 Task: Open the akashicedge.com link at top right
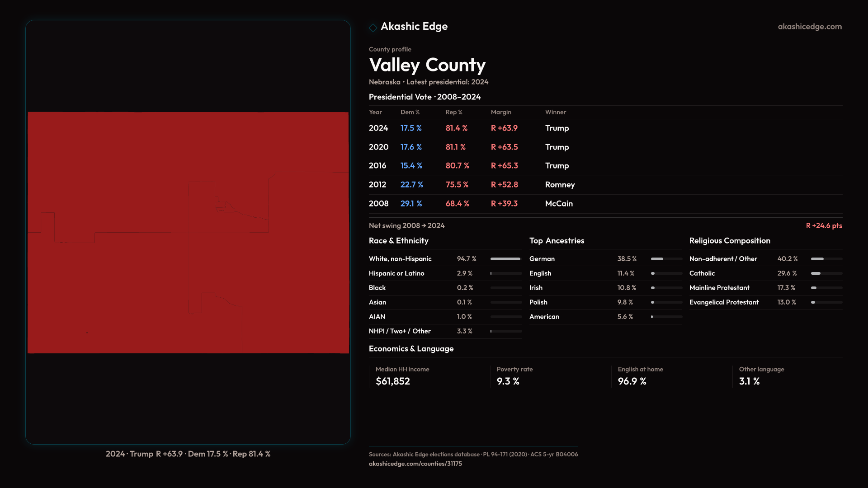[x=810, y=27]
